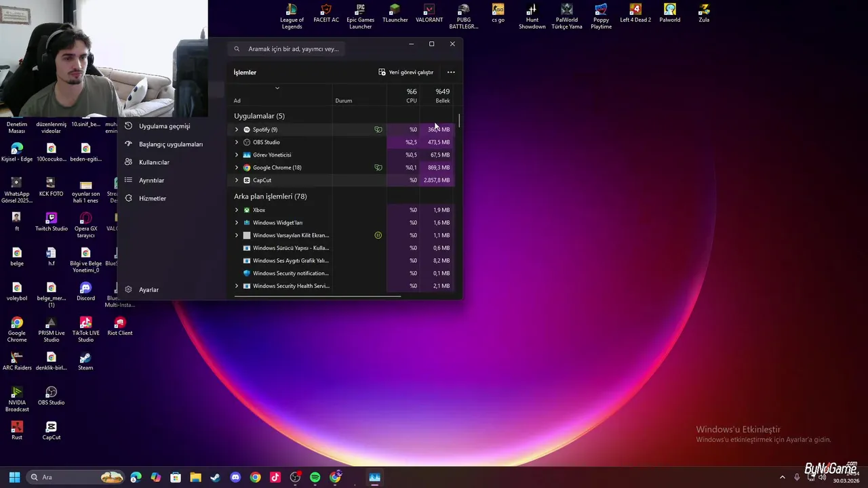The image size is (868, 488).
Task: Open File Explorer from the taskbar
Action: tap(195, 477)
